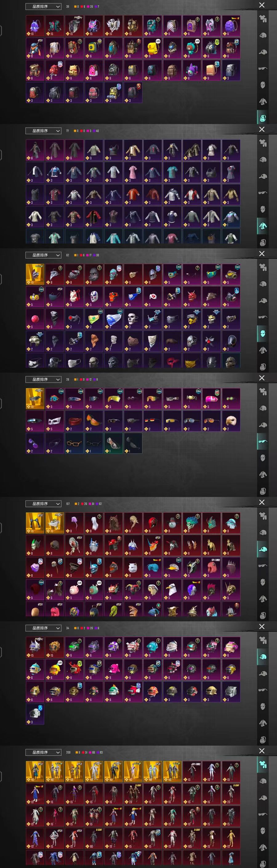Select the highlighted backpack category tab
Screen dimensions: 277x868
click(x=263, y=117)
